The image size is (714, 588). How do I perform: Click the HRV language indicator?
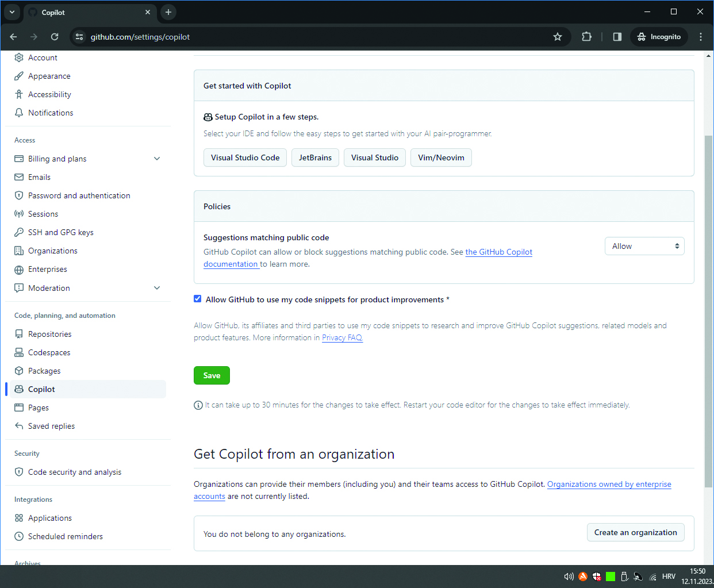point(669,577)
